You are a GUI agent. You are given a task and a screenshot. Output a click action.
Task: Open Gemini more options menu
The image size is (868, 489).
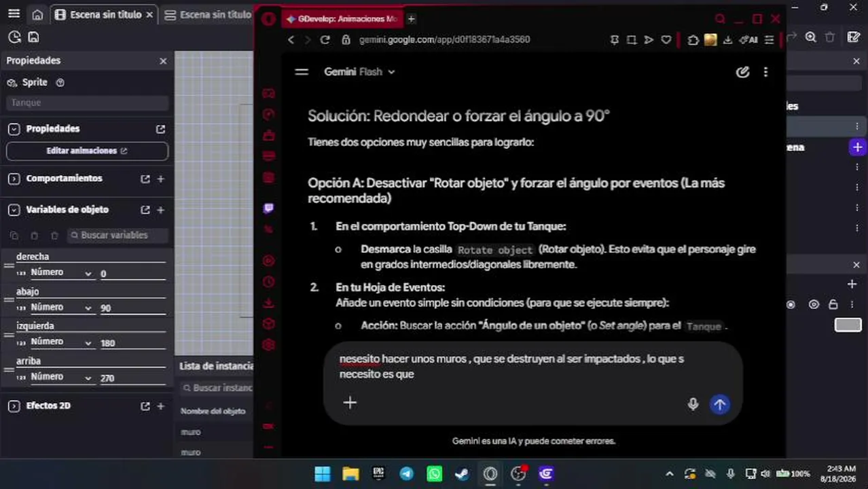(x=765, y=71)
